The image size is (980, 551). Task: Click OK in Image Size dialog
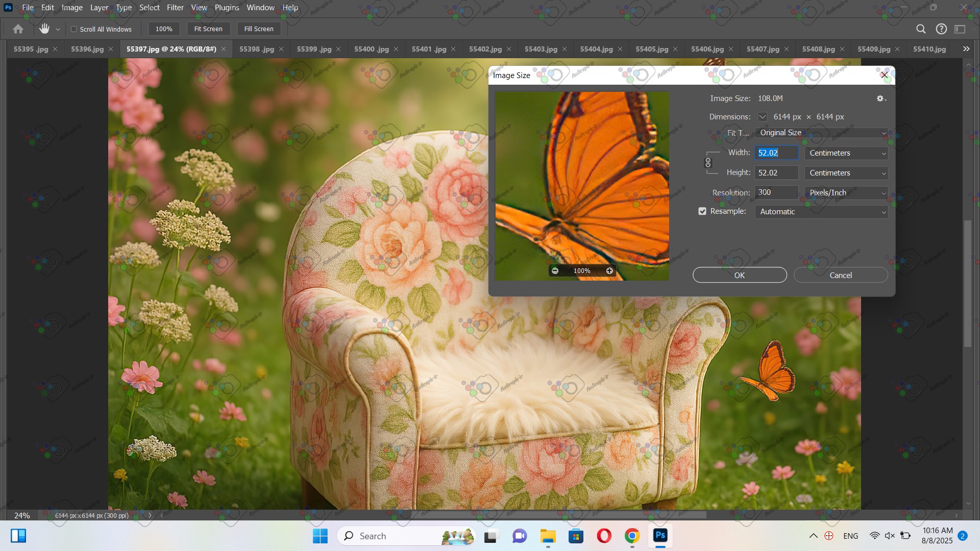point(739,275)
